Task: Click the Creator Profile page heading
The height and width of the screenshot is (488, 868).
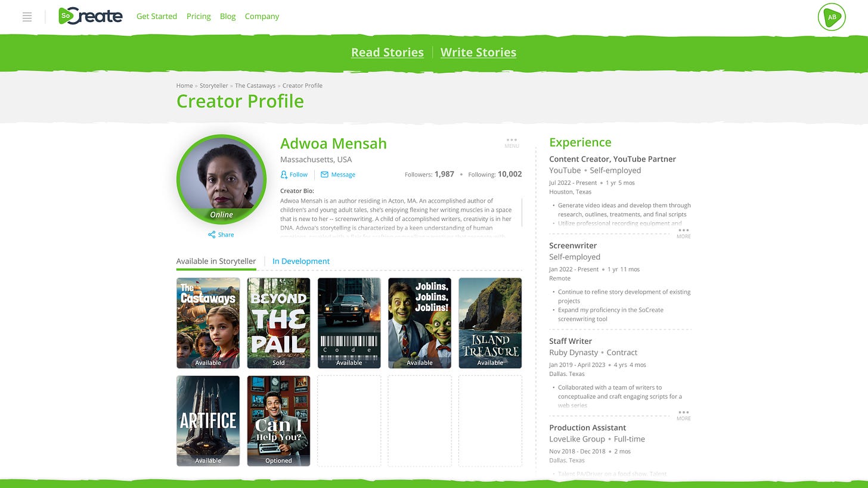Action: (x=240, y=101)
